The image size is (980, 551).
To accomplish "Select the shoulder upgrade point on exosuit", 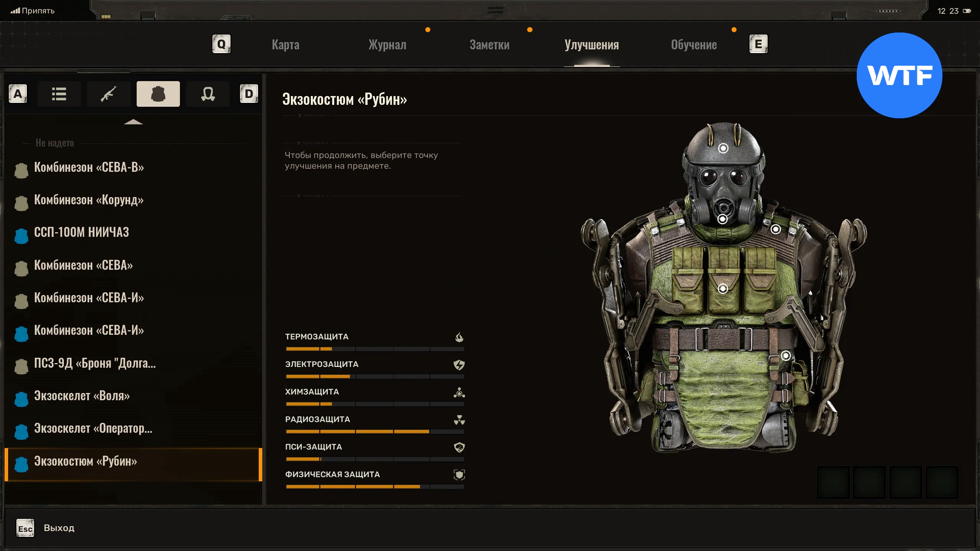I will click(776, 229).
